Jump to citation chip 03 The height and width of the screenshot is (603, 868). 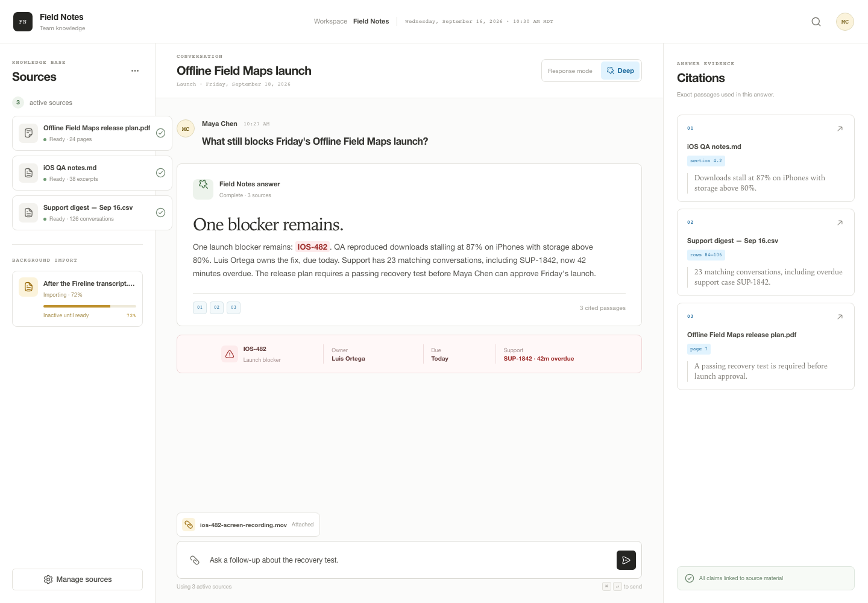coord(233,308)
